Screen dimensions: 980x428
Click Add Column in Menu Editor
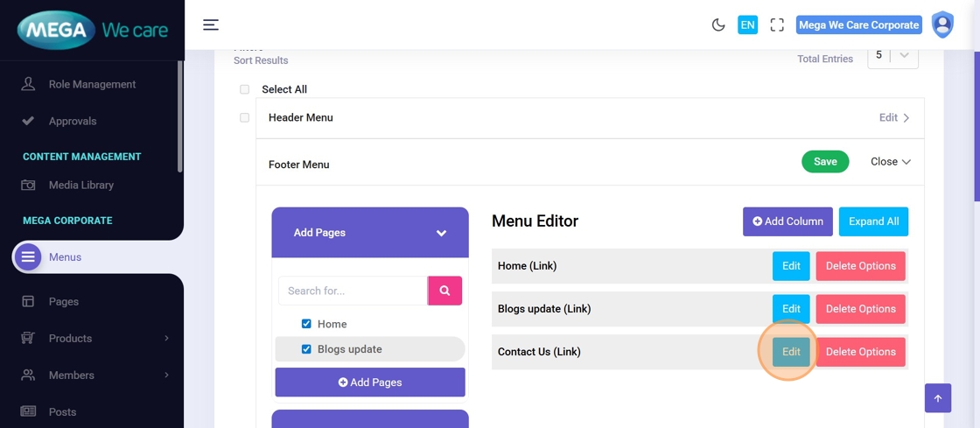tap(787, 221)
